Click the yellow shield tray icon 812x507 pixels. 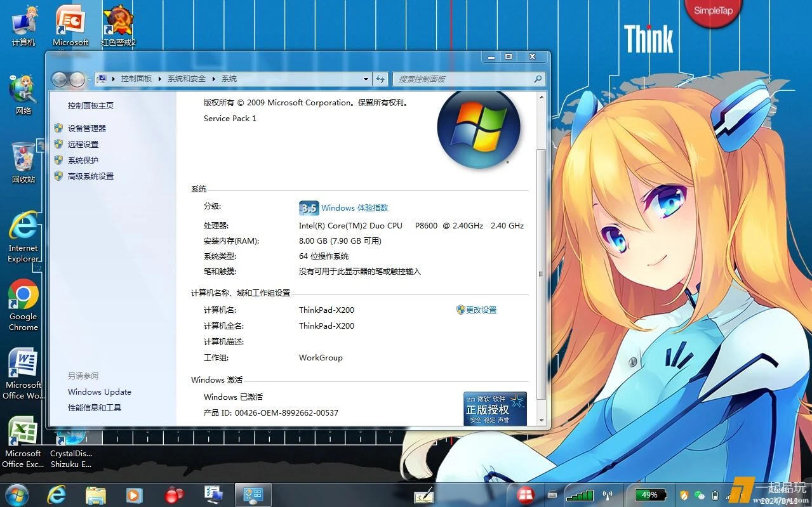pyautogui.click(x=684, y=495)
